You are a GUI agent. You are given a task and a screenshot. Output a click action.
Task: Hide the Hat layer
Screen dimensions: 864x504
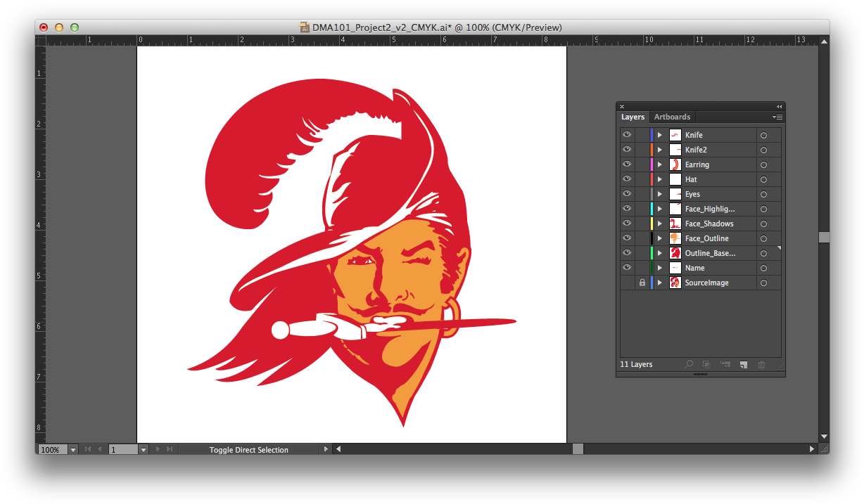pyautogui.click(x=626, y=179)
